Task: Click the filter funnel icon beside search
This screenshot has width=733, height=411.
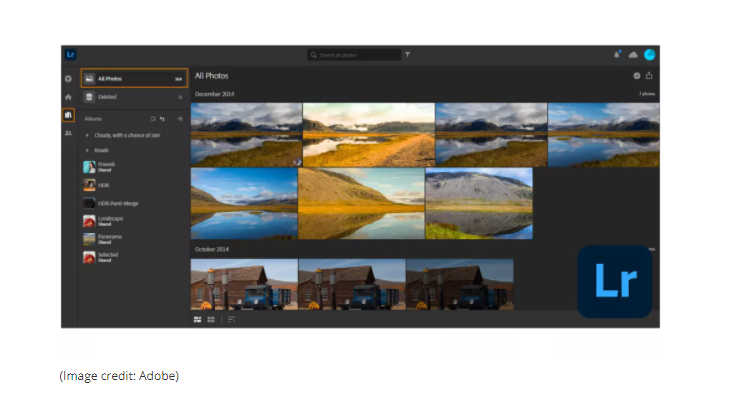Action: 407,55
